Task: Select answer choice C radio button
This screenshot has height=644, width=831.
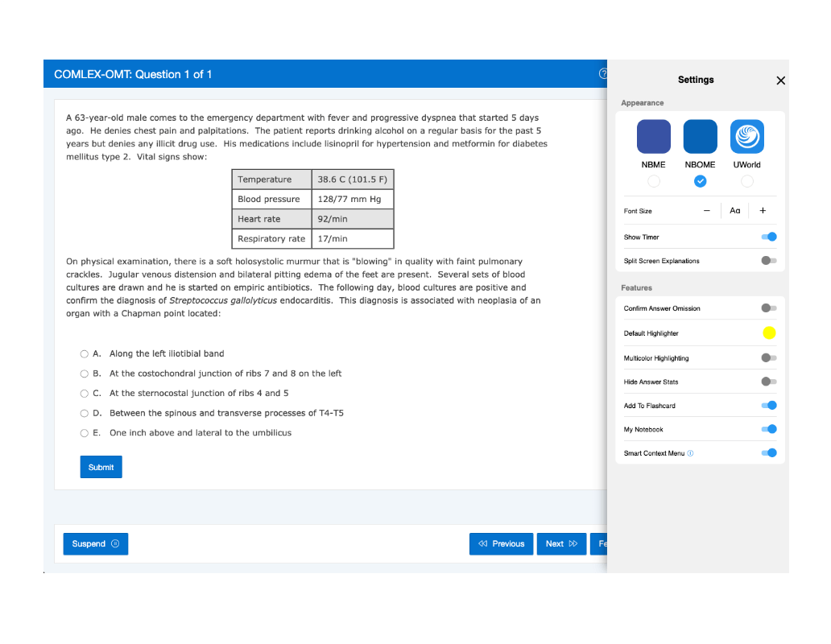Action: click(x=84, y=393)
